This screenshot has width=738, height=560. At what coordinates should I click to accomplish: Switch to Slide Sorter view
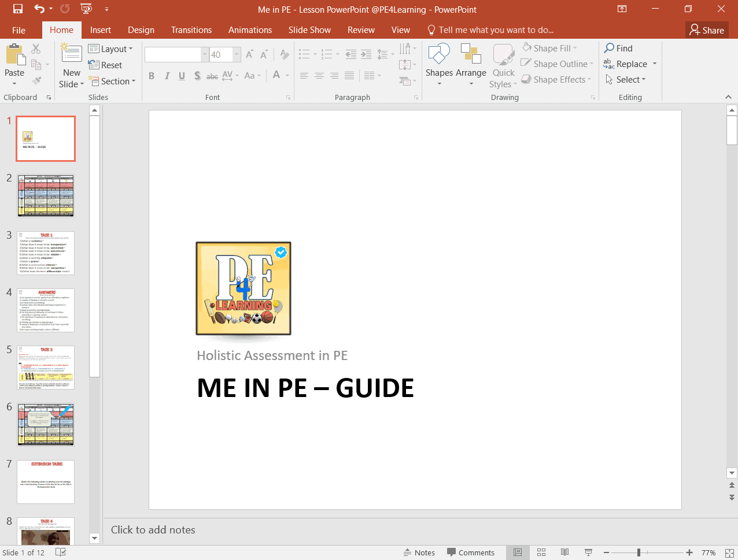click(541, 552)
